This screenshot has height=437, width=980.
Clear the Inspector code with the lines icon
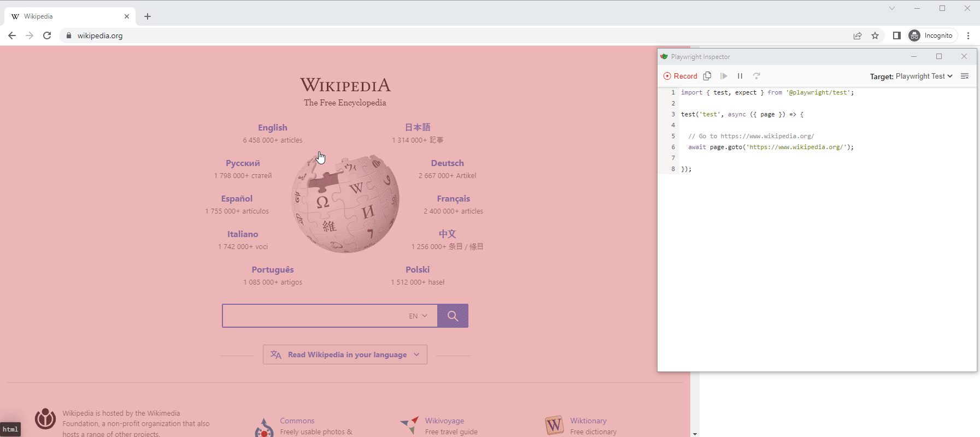[x=965, y=76]
